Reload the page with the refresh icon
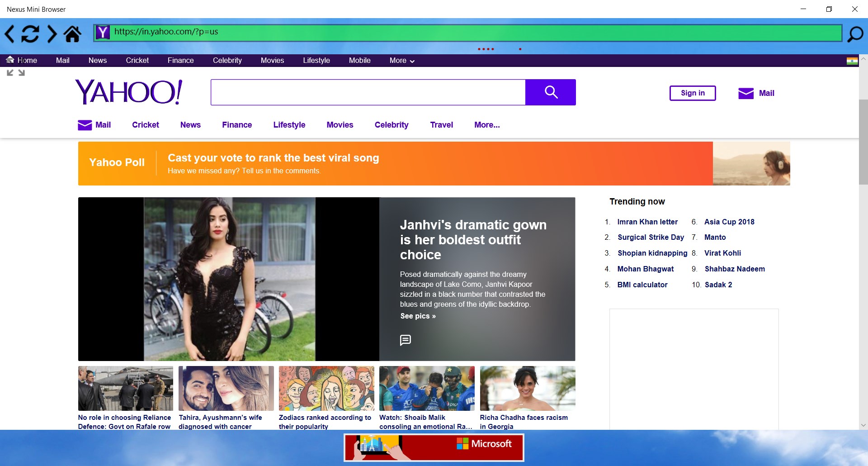This screenshot has width=868, height=466. click(x=30, y=33)
